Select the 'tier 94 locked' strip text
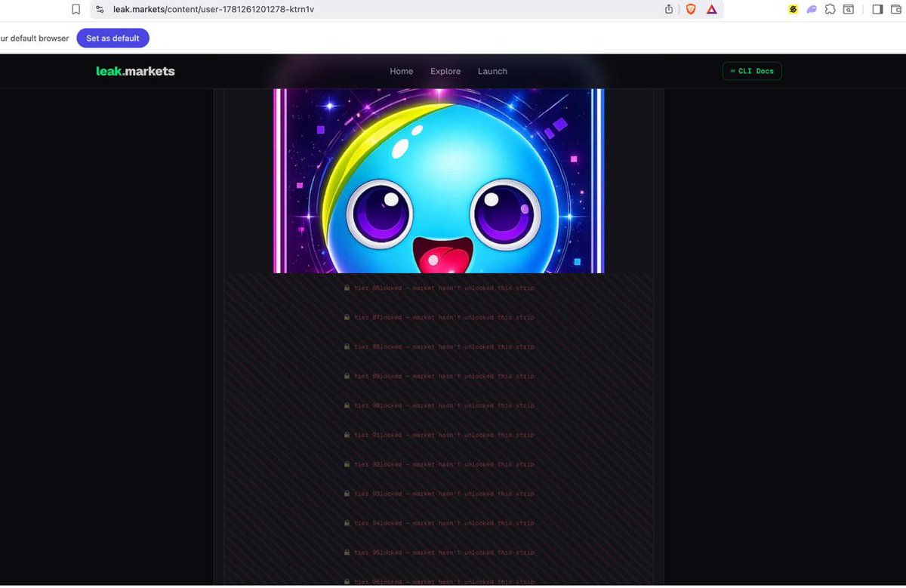The width and height of the screenshot is (906, 588). tap(444, 523)
